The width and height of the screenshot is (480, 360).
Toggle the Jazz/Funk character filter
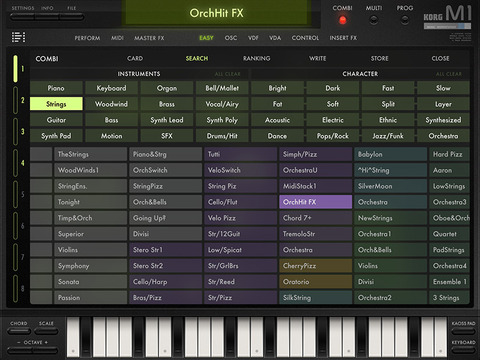388,136
